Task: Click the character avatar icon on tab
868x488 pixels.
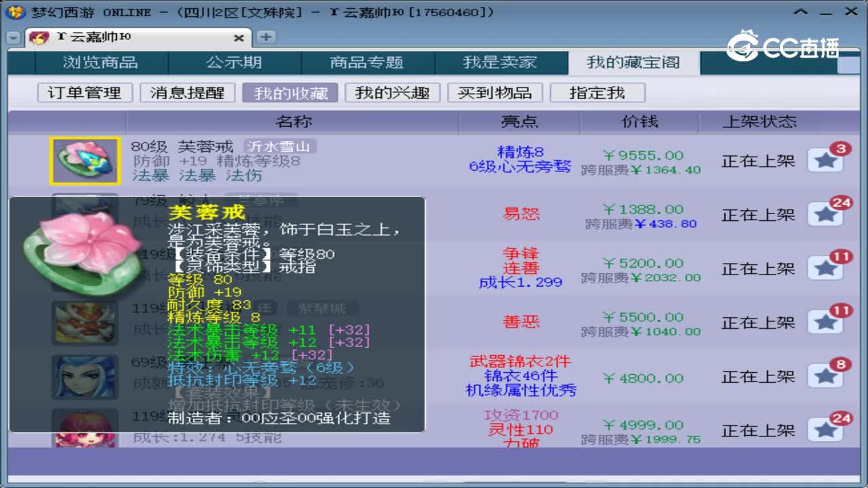Action: coord(39,38)
